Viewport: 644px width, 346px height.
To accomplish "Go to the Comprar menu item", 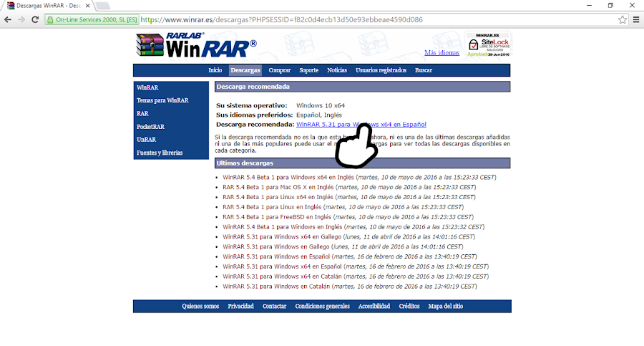I will 279,70.
